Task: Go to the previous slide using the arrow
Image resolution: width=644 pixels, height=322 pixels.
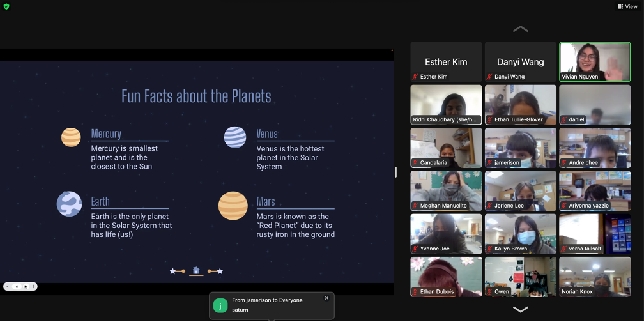Action: click(x=8, y=286)
